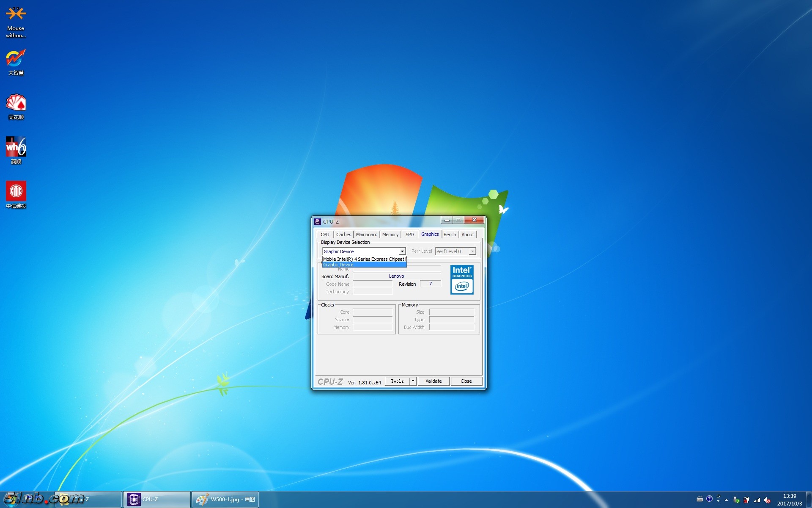
Task: Open the Bench tab
Action: (x=450, y=235)
